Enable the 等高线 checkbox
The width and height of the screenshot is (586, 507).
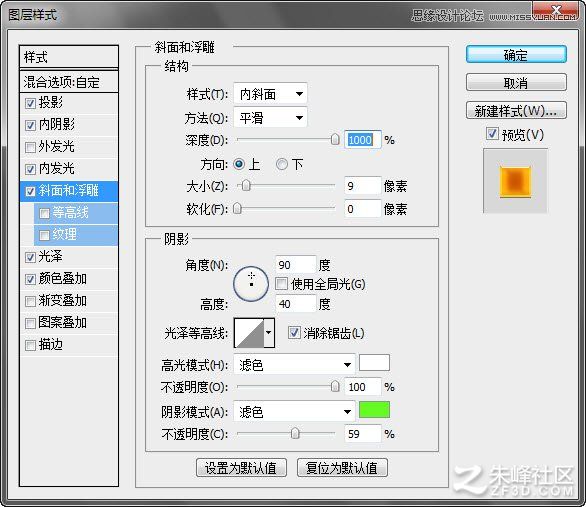coord(44,213)
